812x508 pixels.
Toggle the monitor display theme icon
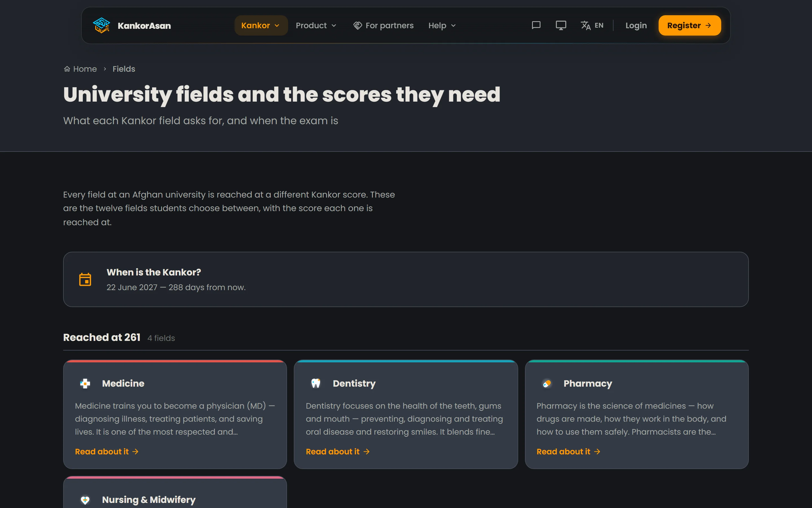(561, 25)
